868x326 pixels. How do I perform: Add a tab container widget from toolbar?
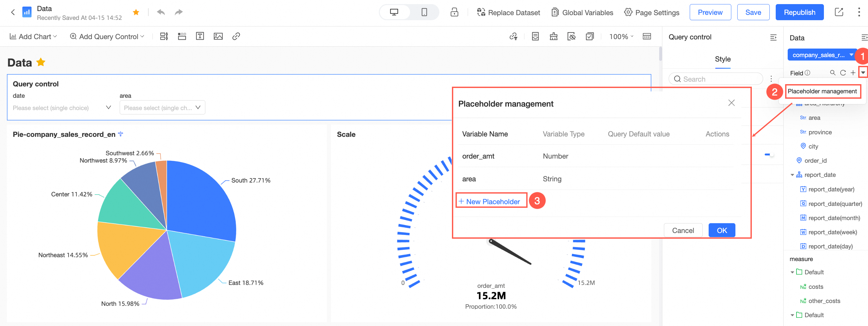point(182,37)
